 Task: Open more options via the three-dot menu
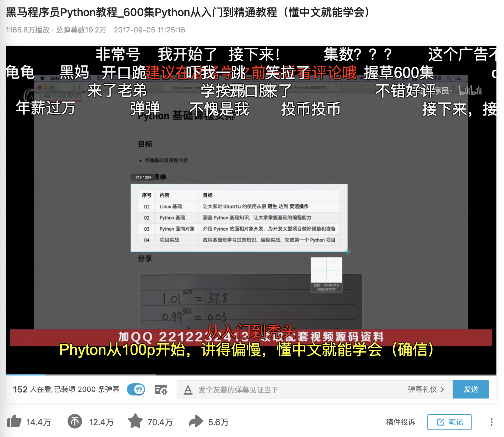491,422
